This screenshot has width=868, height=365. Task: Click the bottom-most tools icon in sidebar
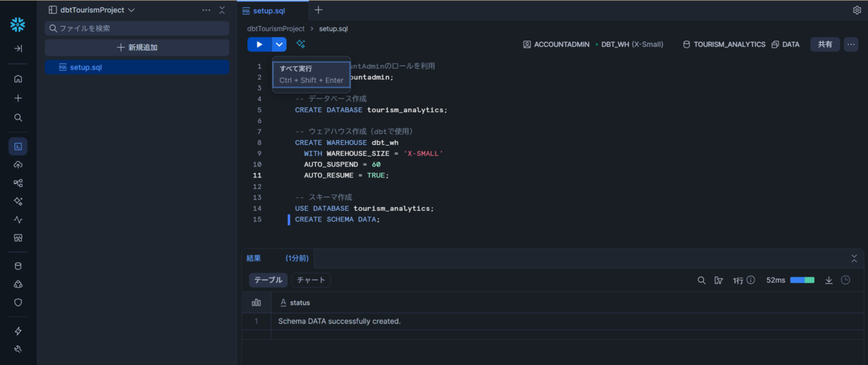click(18, 349)
